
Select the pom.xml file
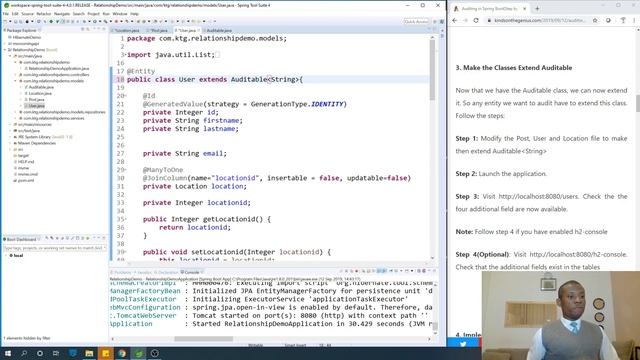click(x=26, y=180)
